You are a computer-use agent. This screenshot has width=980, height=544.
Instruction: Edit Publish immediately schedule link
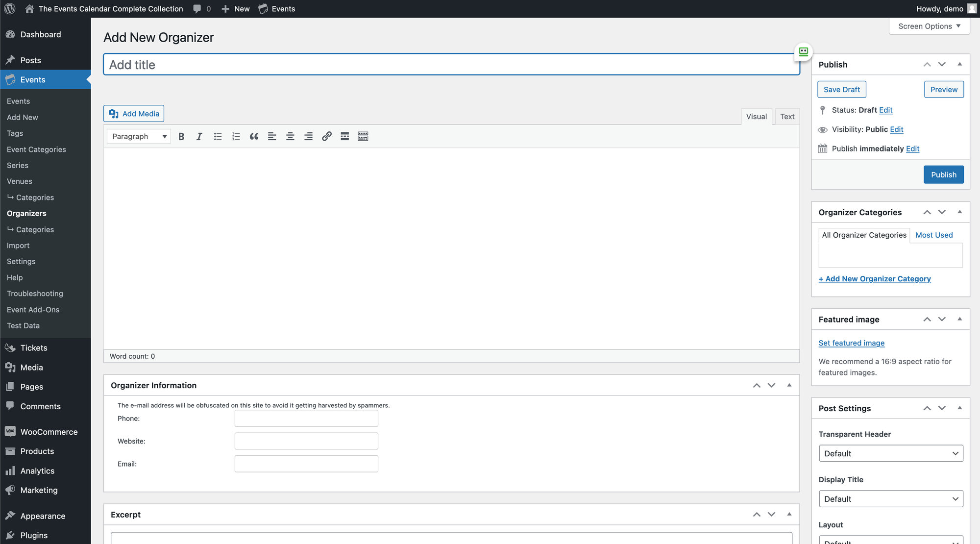click(x=912, y=148)
